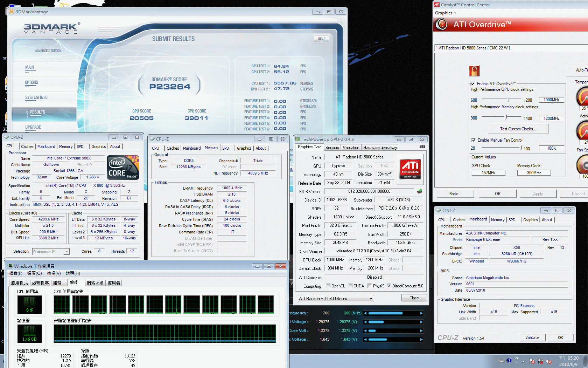Viewport: 588px width, 368px height.
Task: Click the CPU usage history graph in Task Manager
Action: pos(164,304)
